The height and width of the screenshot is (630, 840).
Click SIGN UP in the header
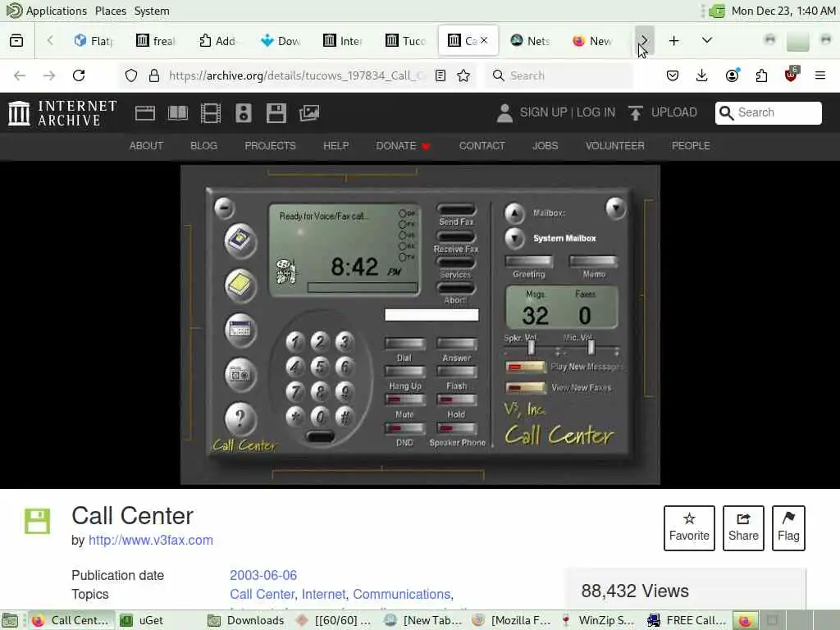543,112
